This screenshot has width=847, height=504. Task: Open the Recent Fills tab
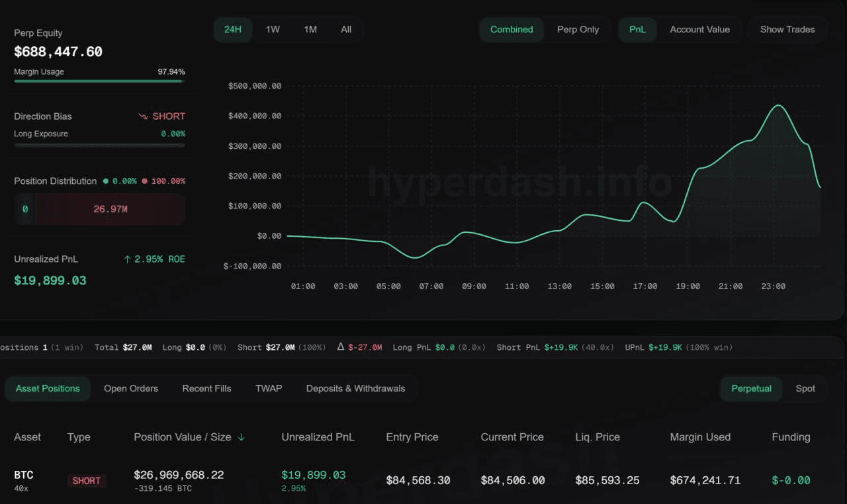[206, 388]
